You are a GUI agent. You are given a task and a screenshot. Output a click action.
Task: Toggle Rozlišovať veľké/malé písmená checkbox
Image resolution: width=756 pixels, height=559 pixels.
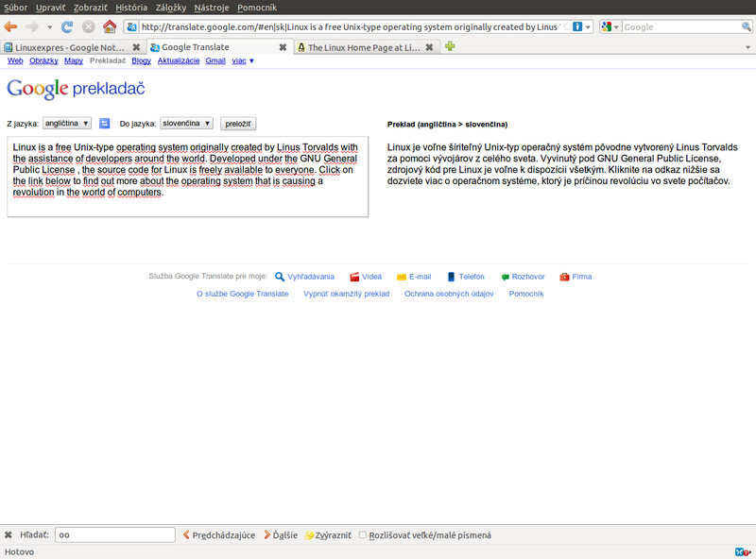coord(363,534)
